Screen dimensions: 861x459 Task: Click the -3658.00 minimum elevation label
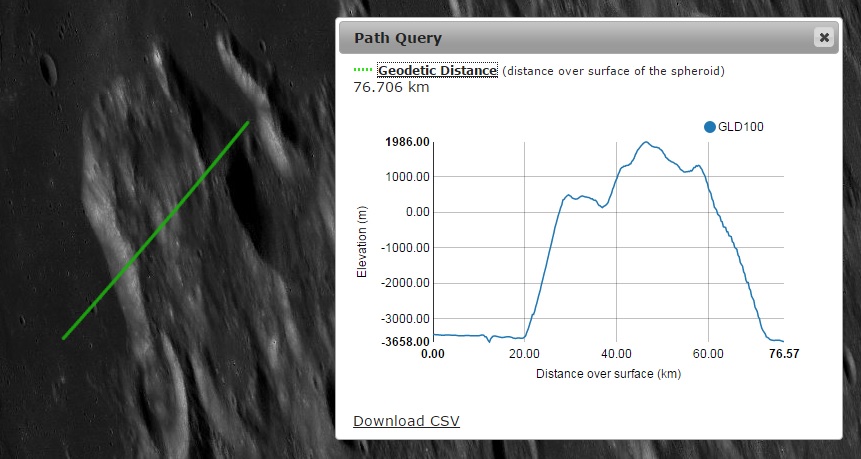[x=406, y=341]
